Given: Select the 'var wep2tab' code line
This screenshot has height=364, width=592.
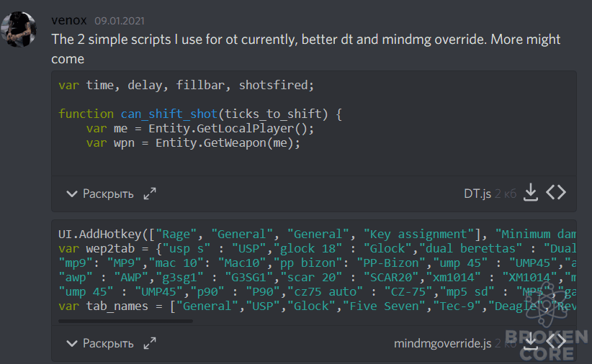Looking at the screenshot, I should click(317, 248).
